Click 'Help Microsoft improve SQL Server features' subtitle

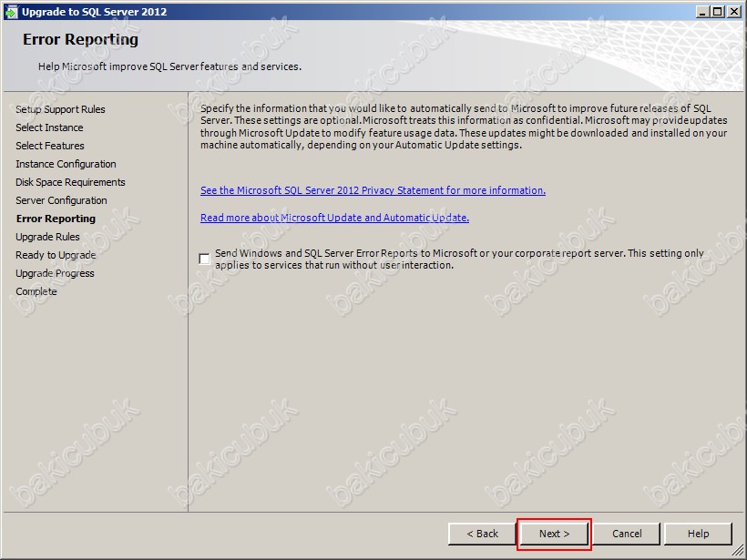(x=169, y=66)
